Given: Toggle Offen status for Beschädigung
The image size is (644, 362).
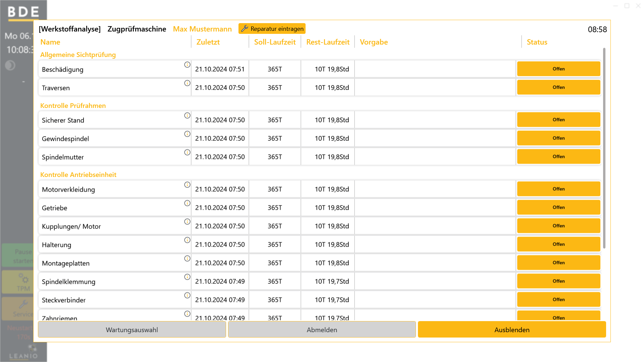Looking at the screenshot, I should tap(558, 69).
